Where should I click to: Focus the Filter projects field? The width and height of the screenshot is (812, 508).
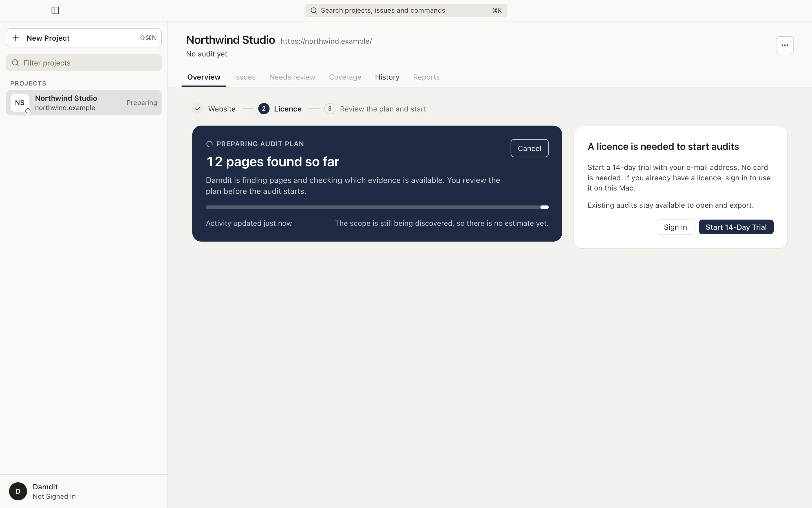[x=83, y=63]
